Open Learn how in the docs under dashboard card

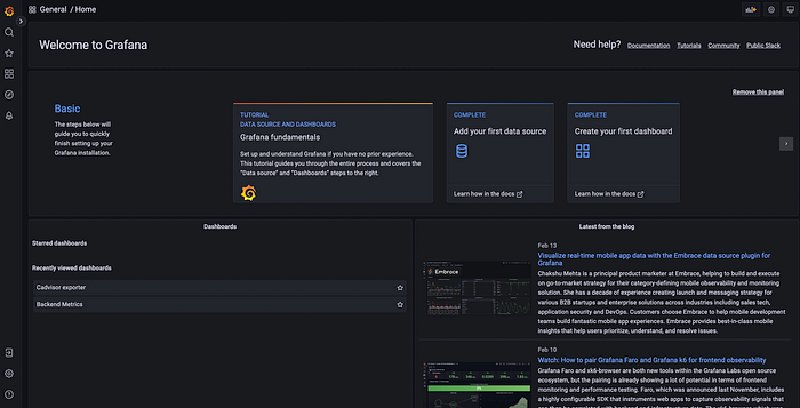point(609,194)
